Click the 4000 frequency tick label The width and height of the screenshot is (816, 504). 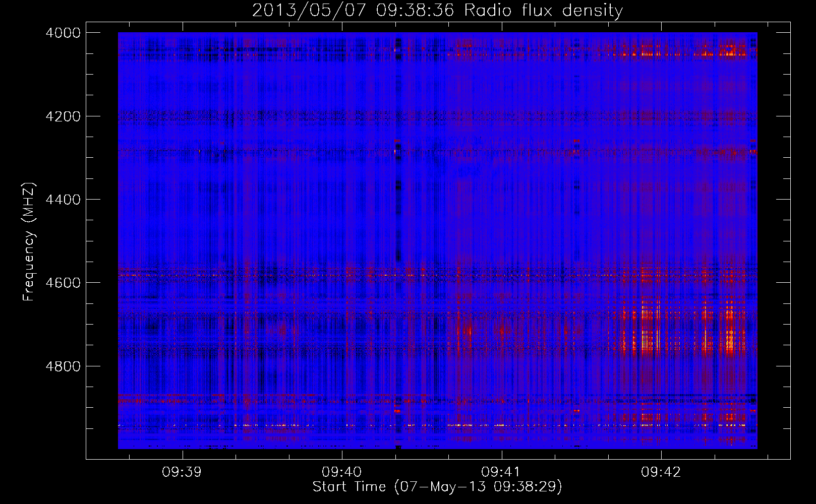63,33
